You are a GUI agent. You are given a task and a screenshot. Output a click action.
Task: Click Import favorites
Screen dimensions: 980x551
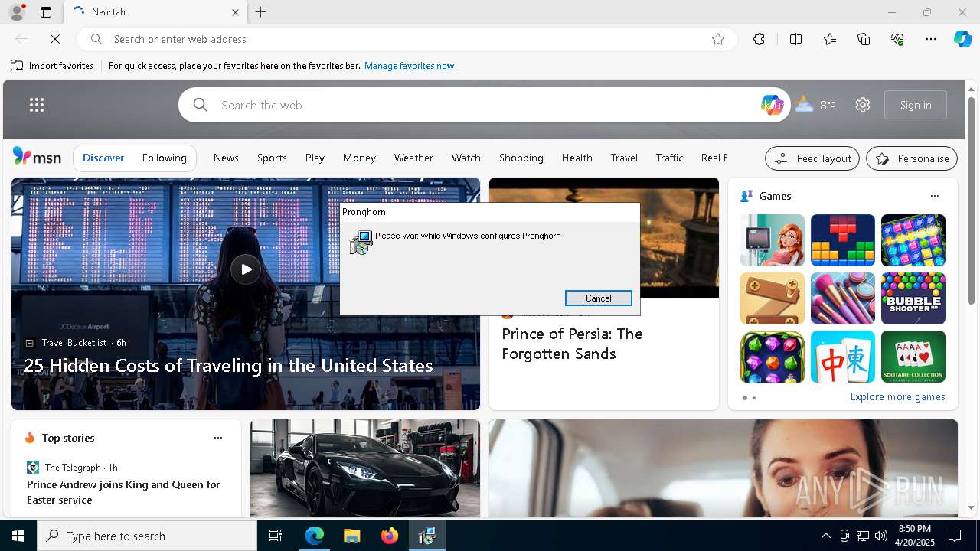point(52,66)
